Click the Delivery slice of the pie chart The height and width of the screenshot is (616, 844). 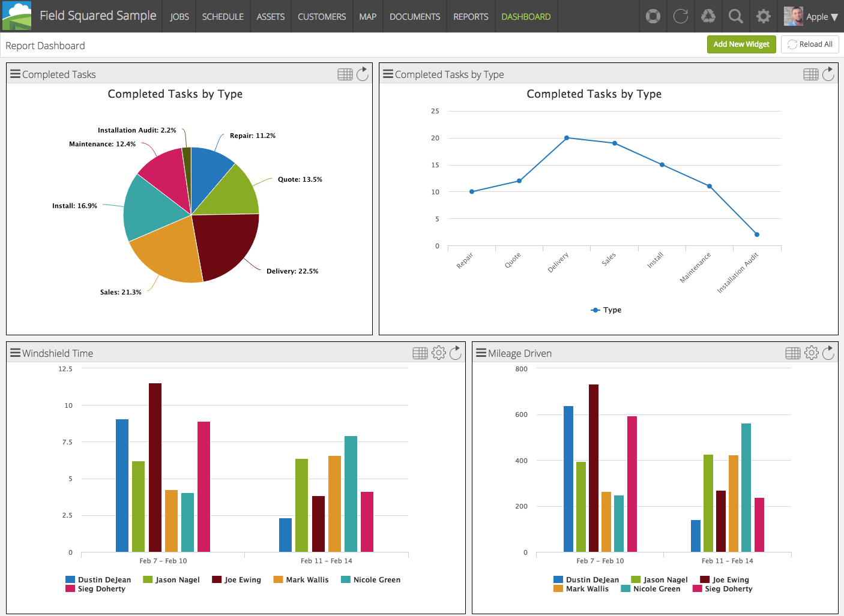point(228,243)
